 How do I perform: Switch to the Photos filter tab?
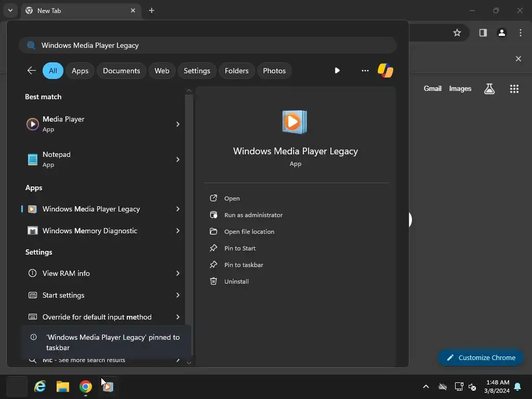click(274, 71)
